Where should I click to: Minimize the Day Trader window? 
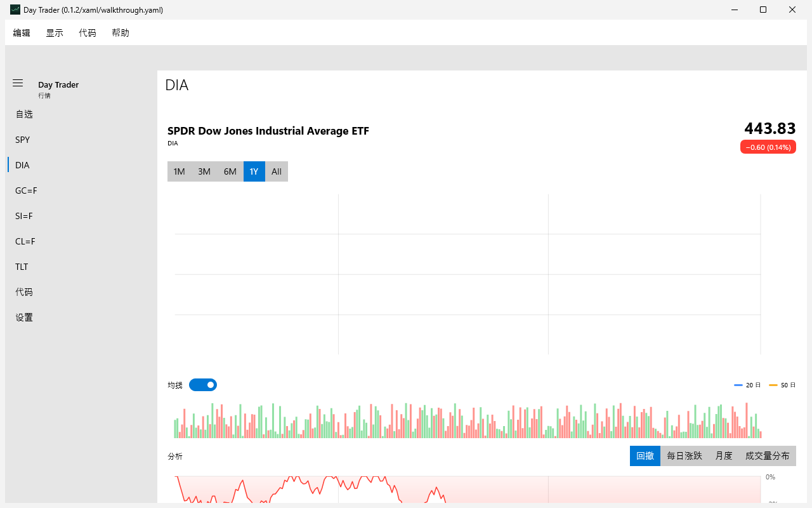pyautogui.click(x=734, y=10)
